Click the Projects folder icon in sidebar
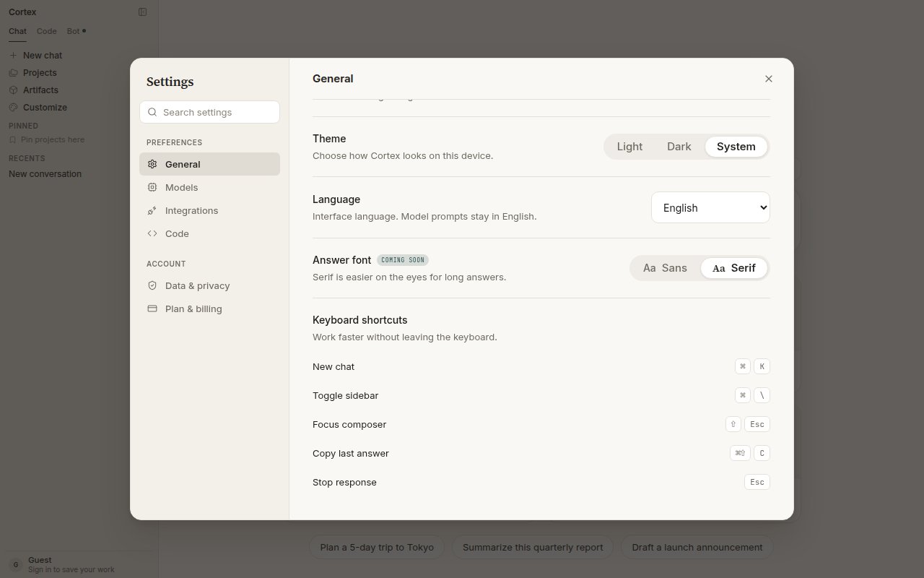 click(x=13, y=72)
